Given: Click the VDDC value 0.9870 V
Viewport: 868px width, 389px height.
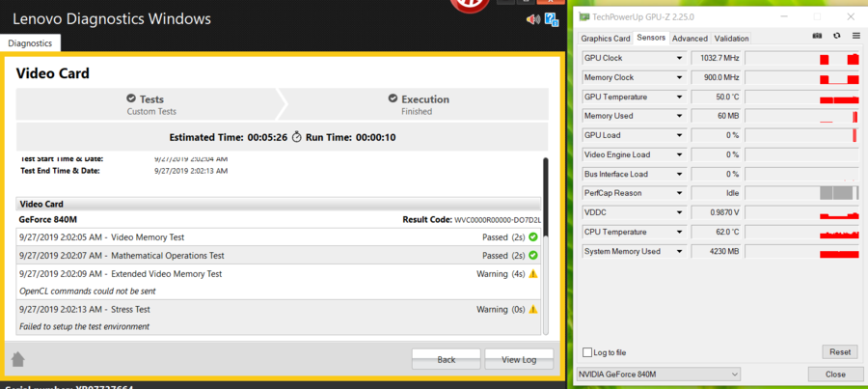Looking at the screenshot, I should (x=717, y=212).
